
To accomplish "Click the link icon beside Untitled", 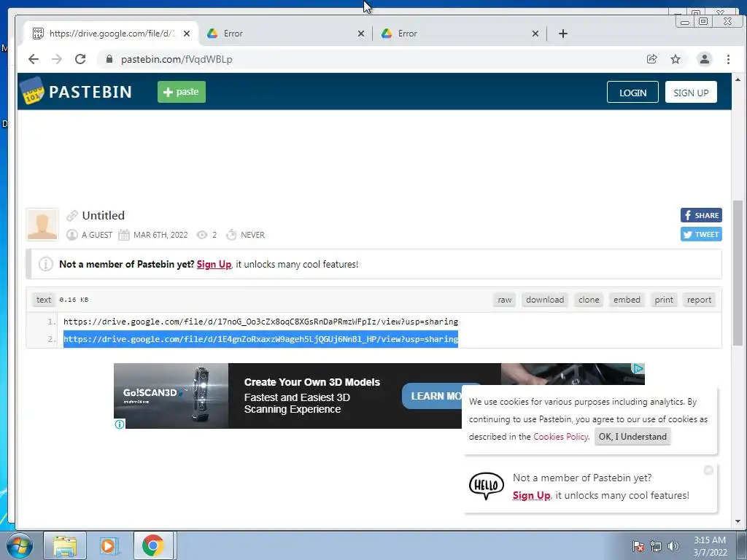I will [72, 216].
